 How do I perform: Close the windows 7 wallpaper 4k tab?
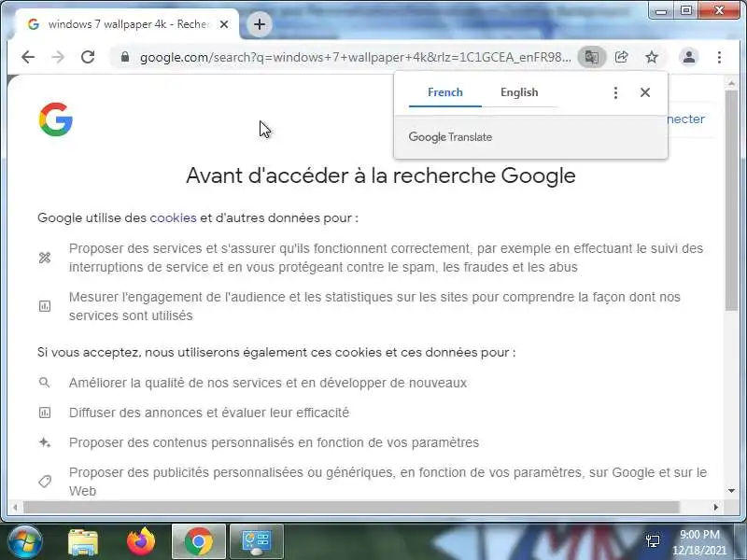tap(224, 24)
